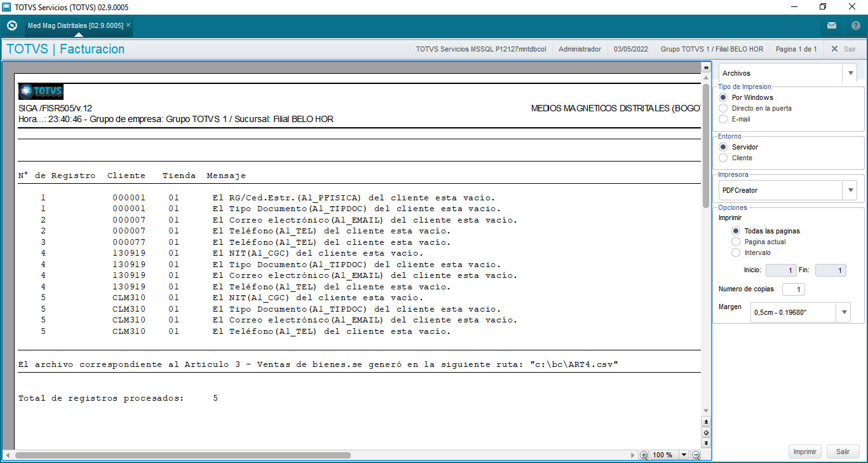Click the TOTVS | Facturacion title
This screenshot has height=463, width=868.
(65, 49)
